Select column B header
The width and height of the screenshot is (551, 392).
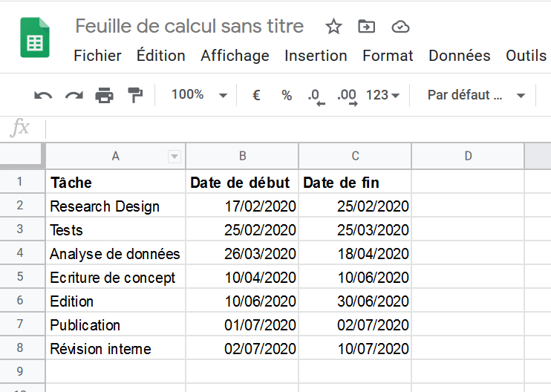243,157
